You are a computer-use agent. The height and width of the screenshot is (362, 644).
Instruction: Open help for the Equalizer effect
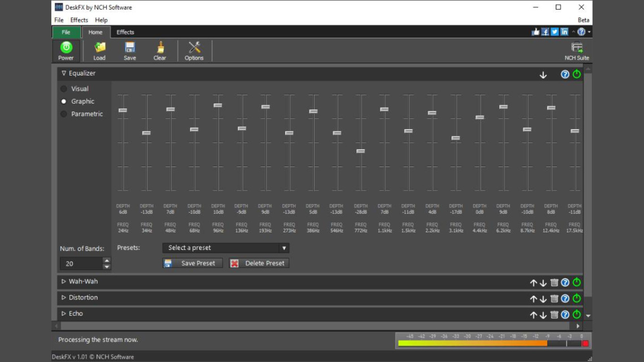[565, 74]
